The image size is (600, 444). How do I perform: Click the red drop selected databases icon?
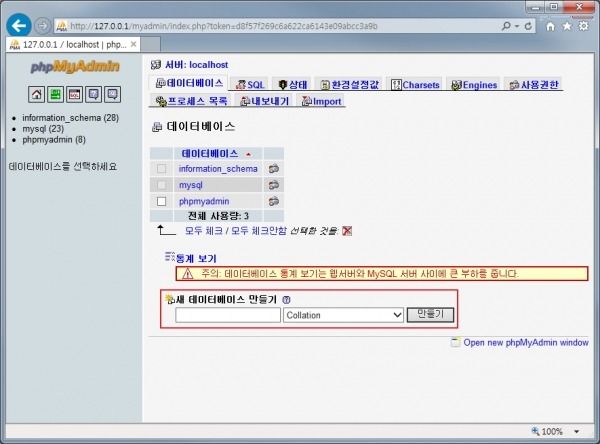[x=347, y=231]
